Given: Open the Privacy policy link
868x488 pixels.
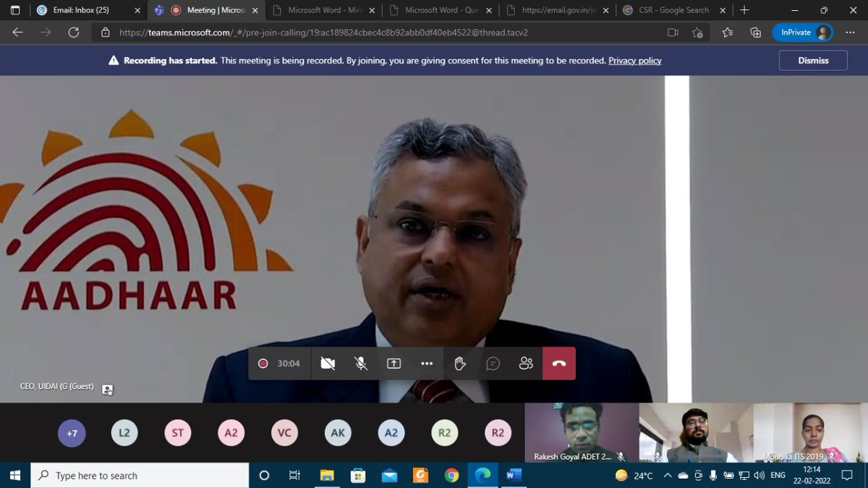Looking at the screenshot, I should (x=635, y=61).
